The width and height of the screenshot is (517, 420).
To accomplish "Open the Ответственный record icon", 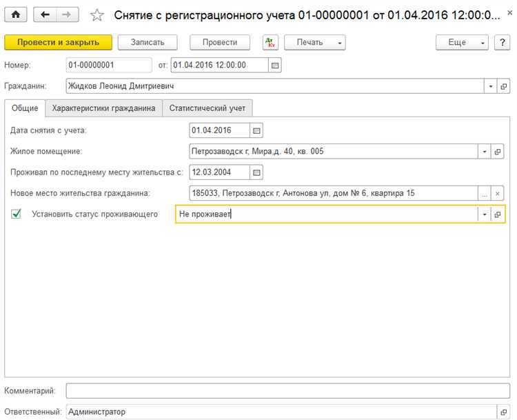I will pos(503,412).
